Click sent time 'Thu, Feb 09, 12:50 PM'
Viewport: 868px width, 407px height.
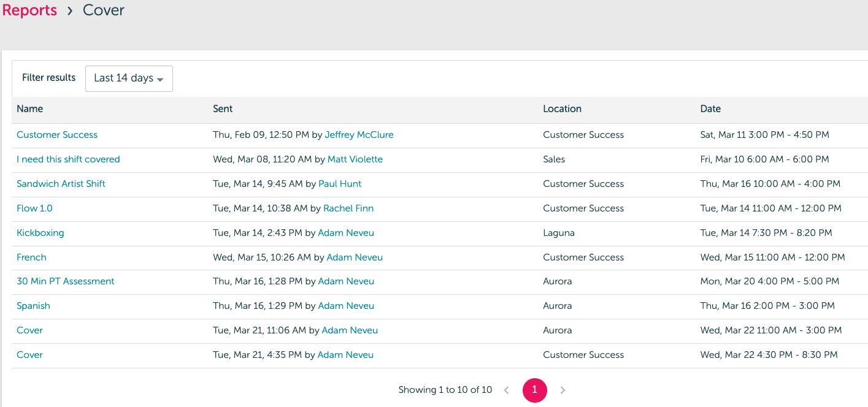261,135
